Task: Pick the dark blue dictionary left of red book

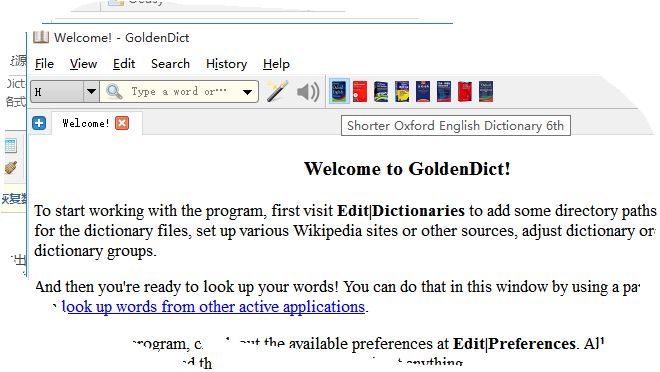Action: point(444,91)
